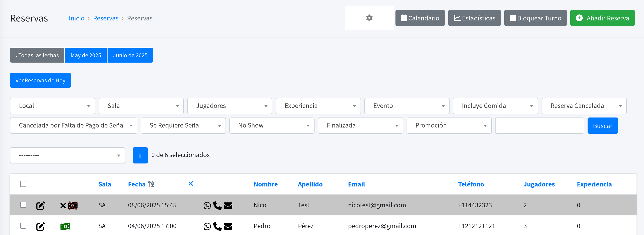Click phone icon in Nico's row

tap(217, 205)
